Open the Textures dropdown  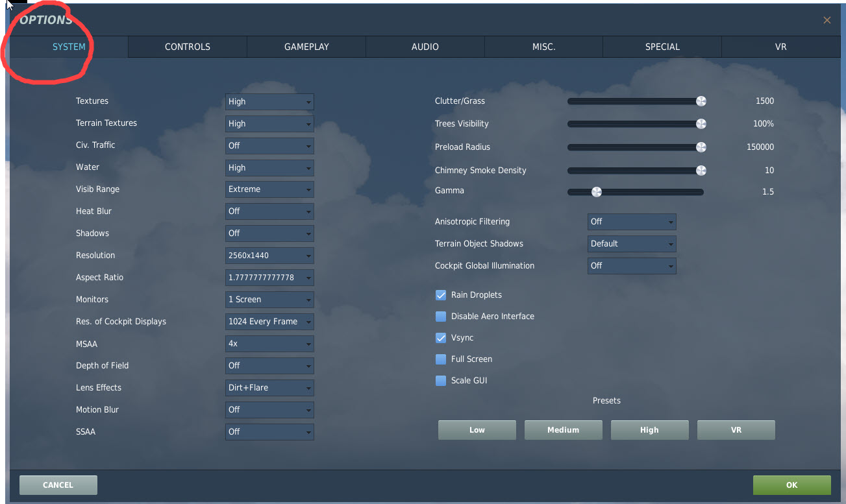[x=269, y=102]
